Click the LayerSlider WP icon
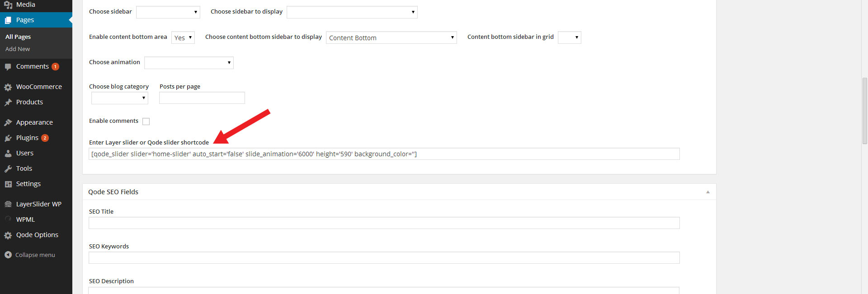Screen dimensions: 868x294 click(x=8, y=204)
